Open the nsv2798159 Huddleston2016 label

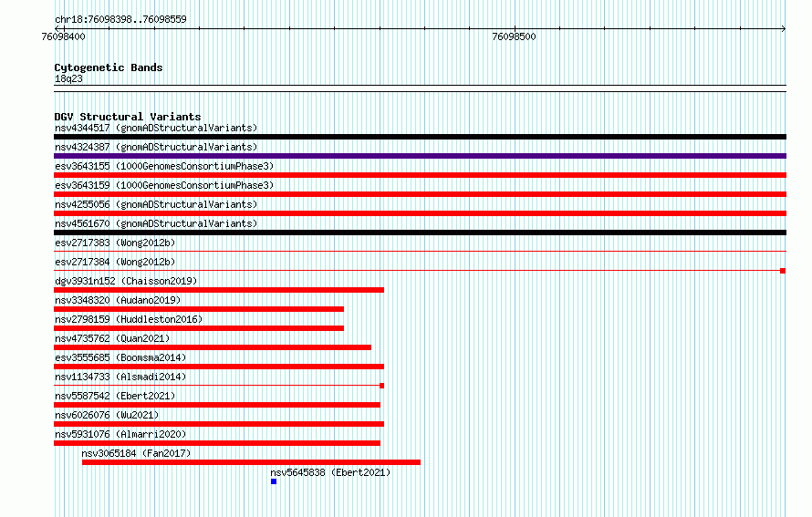pyautogui.click(x=129, y=319)
